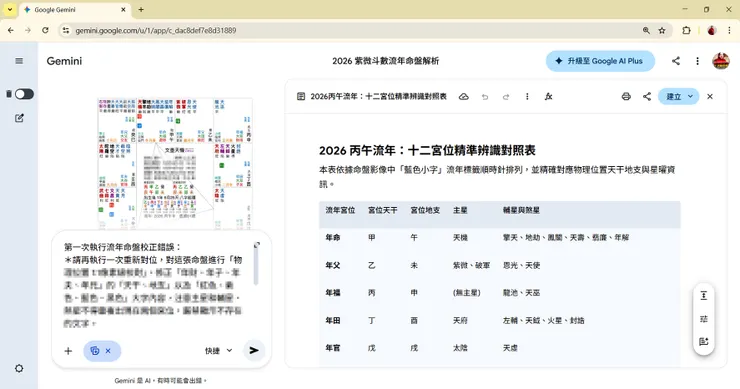Click the canvas heading 2026 丙午流年
Image resolution: width=740 pixels, height=389 pixels.
(427, 151)
